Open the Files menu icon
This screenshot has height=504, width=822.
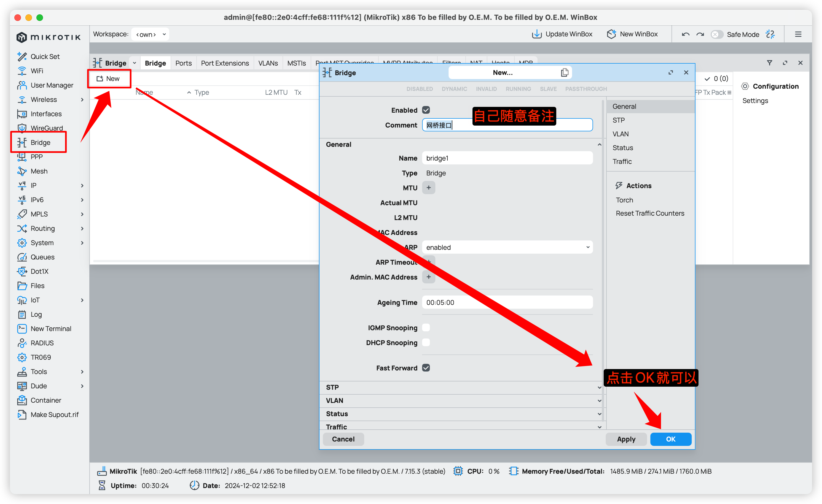pyautogui.click(x=22, y=286)
